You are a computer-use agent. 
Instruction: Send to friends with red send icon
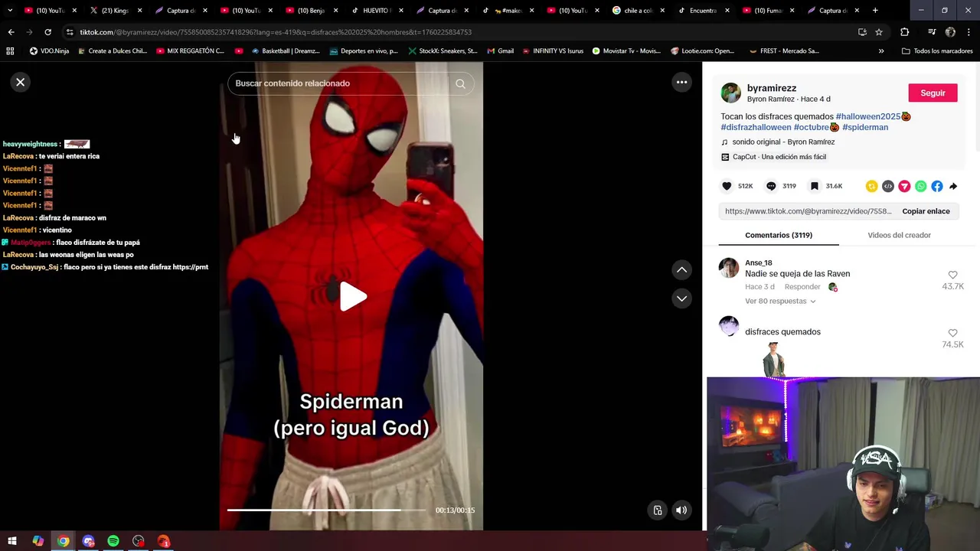904,186
